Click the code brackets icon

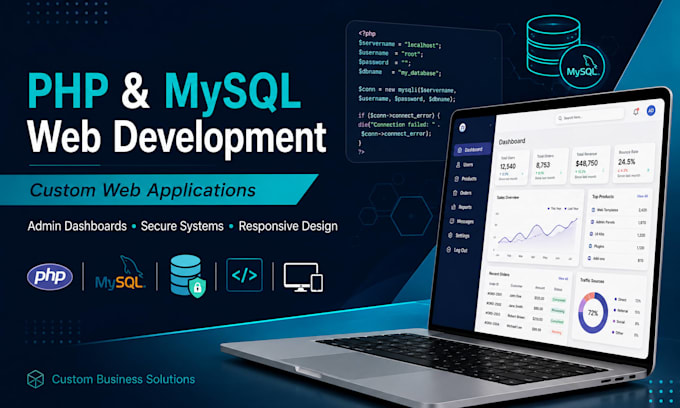pyautogui.click(x=244, y=275)
